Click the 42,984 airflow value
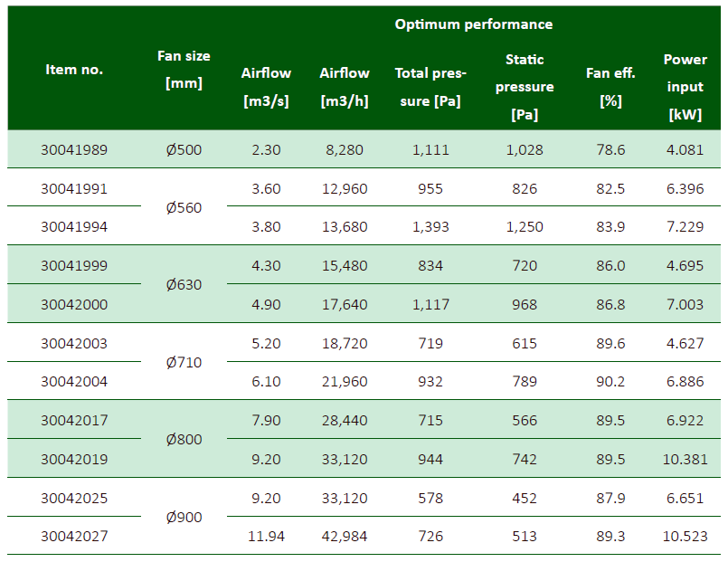Image resolution: width=728 pixels, height=562 pixels. (x=344, y=537)
